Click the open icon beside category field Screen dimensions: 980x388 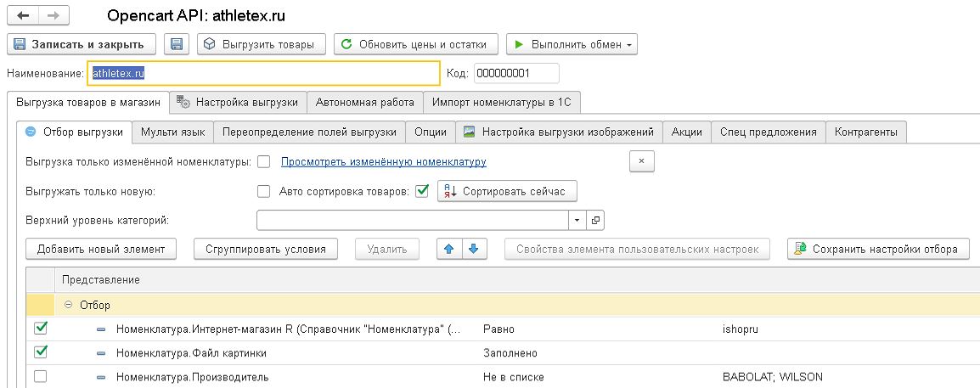click(x=595, y=220)
